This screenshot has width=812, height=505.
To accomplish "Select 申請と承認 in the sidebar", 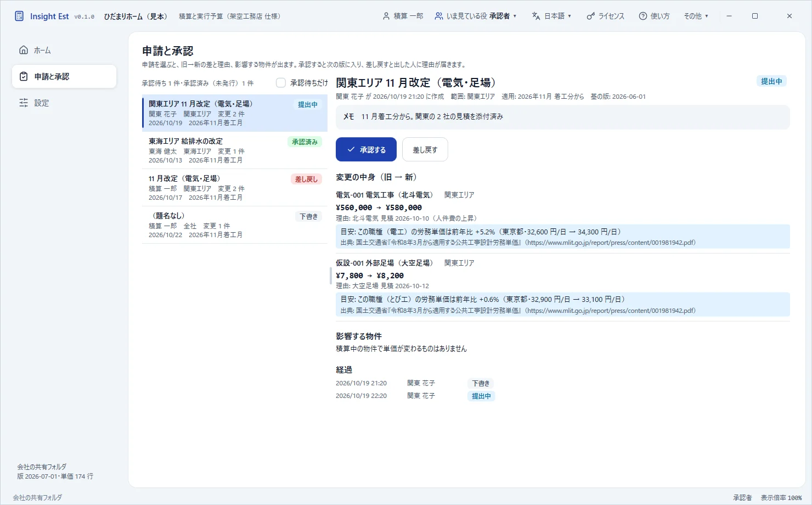I will point(64,76).
